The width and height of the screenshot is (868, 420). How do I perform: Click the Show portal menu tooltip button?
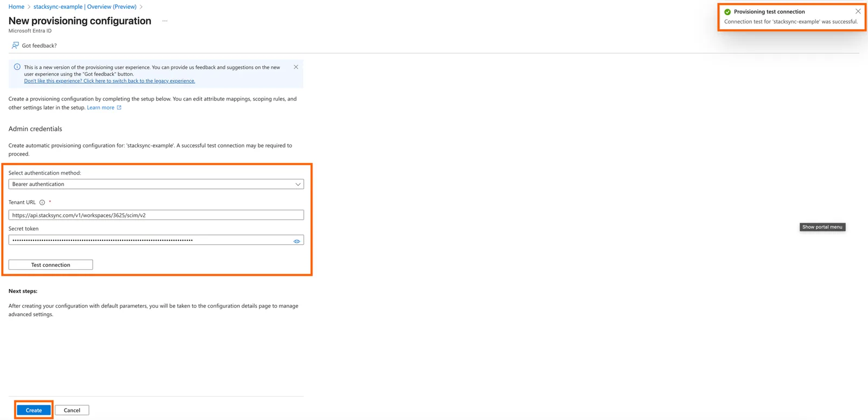click(822, 227)
